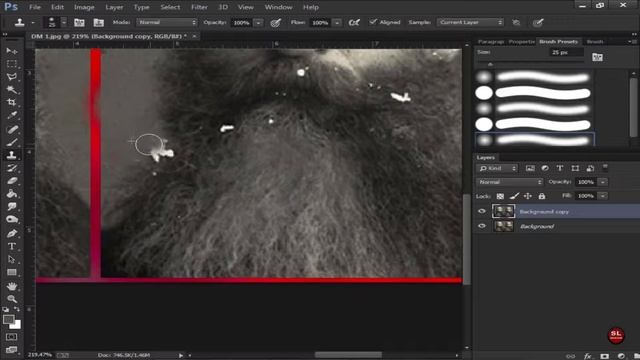
Task: Open the Flow dropdown arrow
Action: click(x=337, y=23)
